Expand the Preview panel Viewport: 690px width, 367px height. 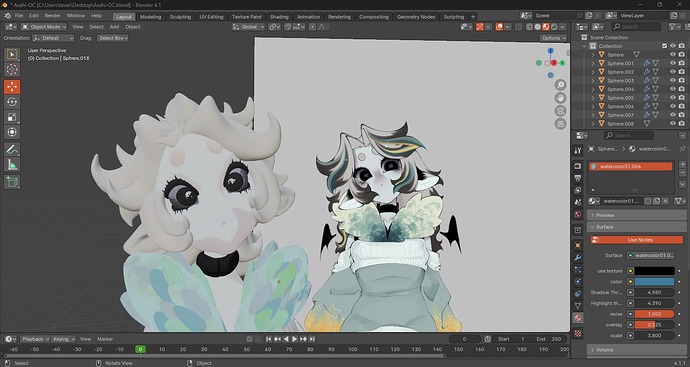point(636,215)
